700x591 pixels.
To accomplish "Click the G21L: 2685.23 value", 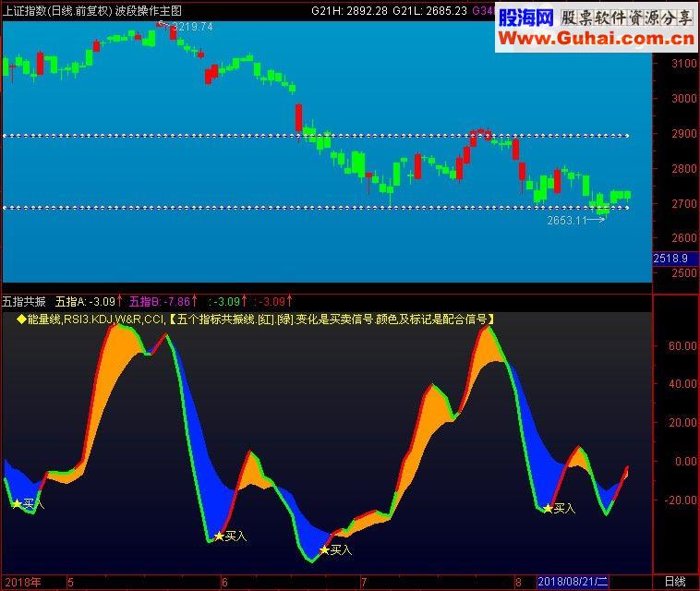I will point(429,11).
